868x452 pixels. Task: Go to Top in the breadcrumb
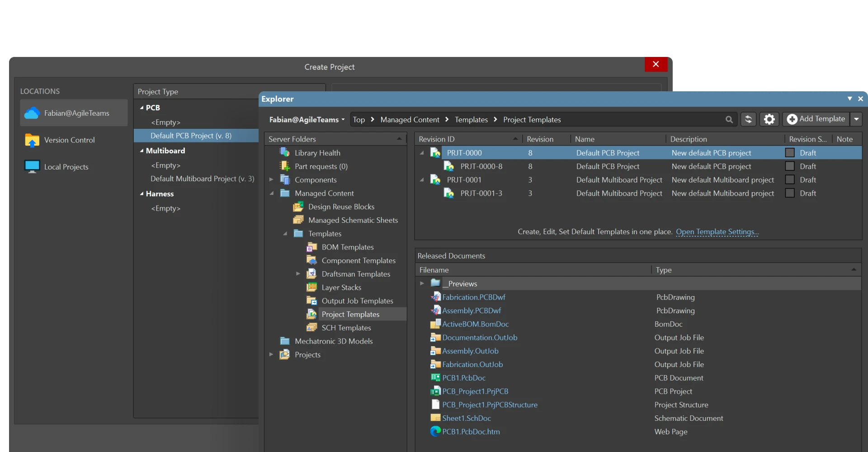[359, 120]
